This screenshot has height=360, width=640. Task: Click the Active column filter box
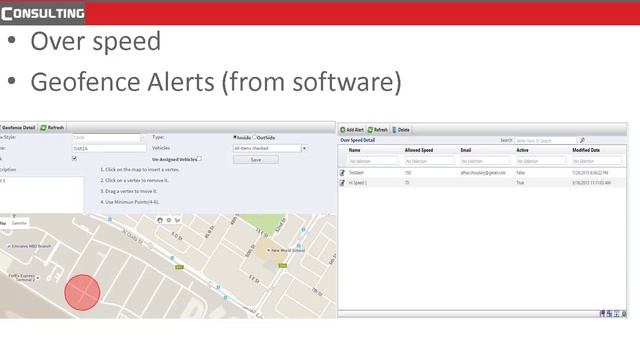[541, 161]
